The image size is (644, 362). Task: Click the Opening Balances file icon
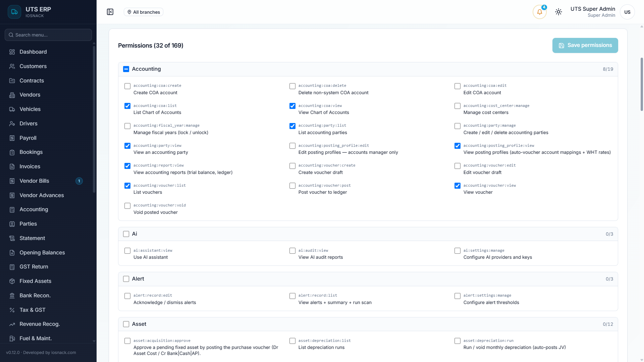(12, 253)
